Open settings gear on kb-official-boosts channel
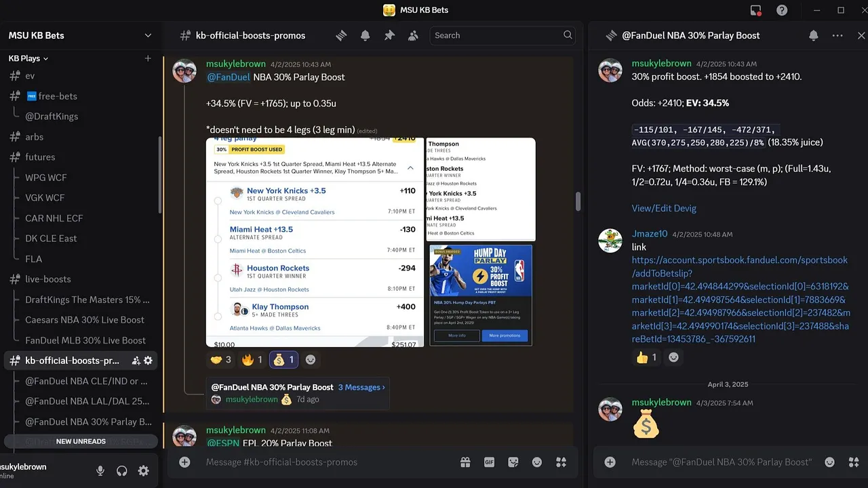Image resolution: width=868 pixels, height=488 pixels. pyautogui.click(x=149, y=361)
